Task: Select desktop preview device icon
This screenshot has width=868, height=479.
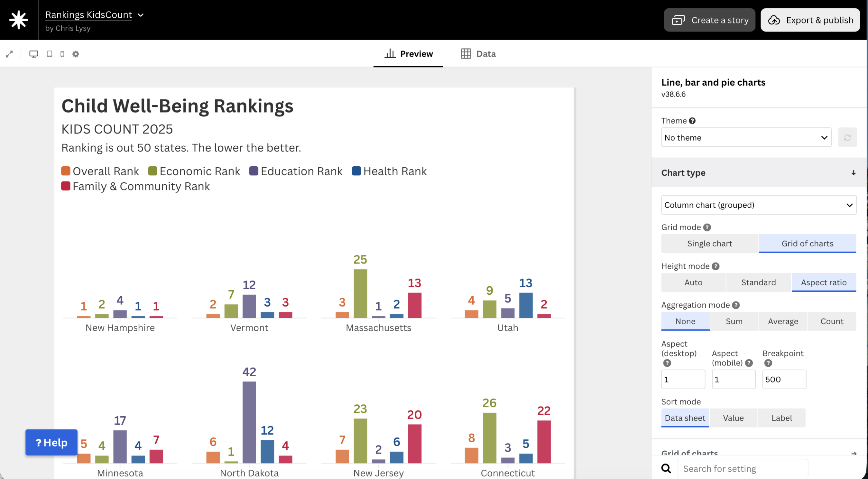Action: [34, 54]
